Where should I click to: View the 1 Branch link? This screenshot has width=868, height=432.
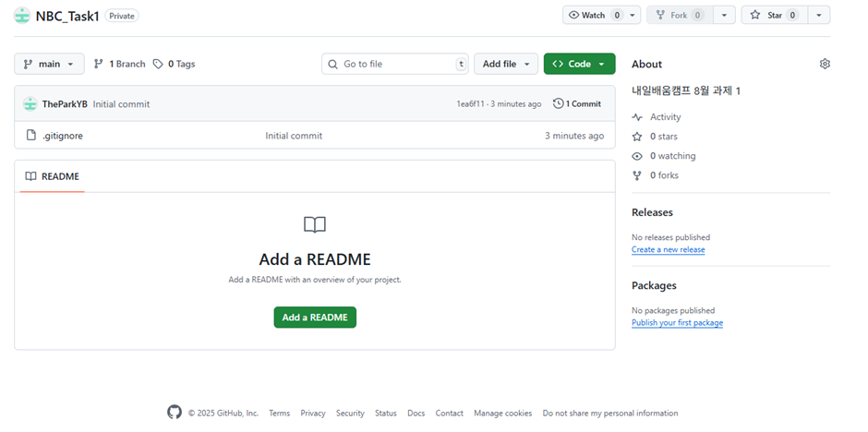click(x=119, y=65)
